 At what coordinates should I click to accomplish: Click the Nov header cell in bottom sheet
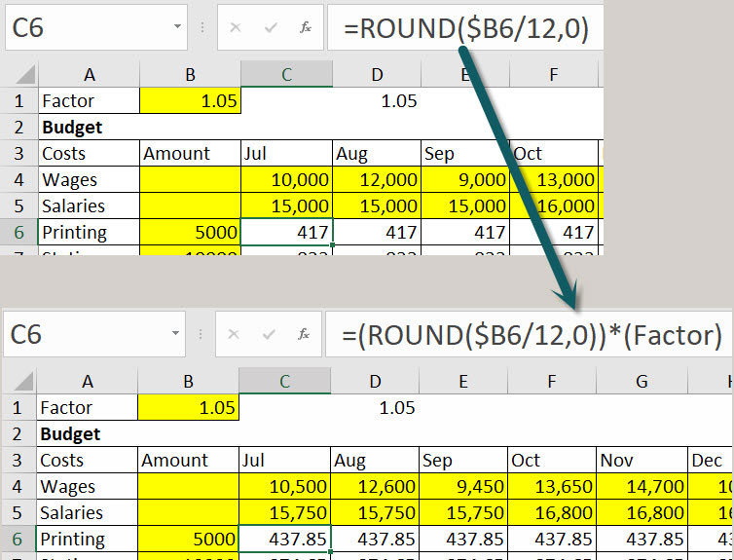pos(642,460)
